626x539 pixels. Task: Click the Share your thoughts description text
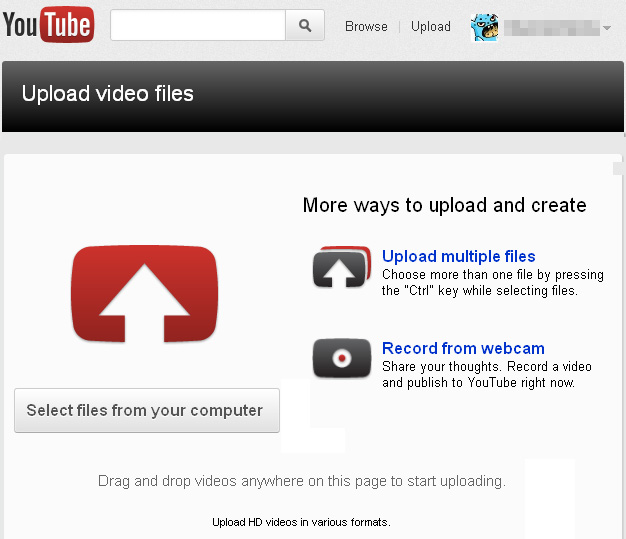click(487, 375)
